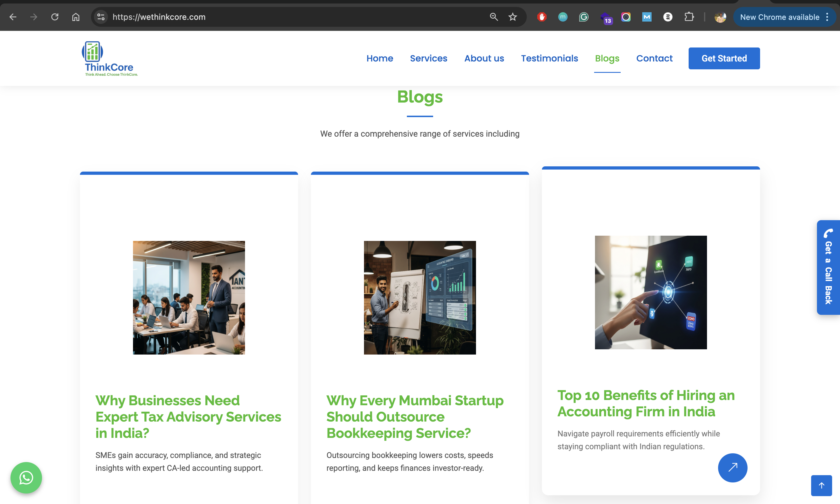Click the browser home icon
Image resolution: width=840 pixels, height=504 pixels.
click(x=76, y=17)
